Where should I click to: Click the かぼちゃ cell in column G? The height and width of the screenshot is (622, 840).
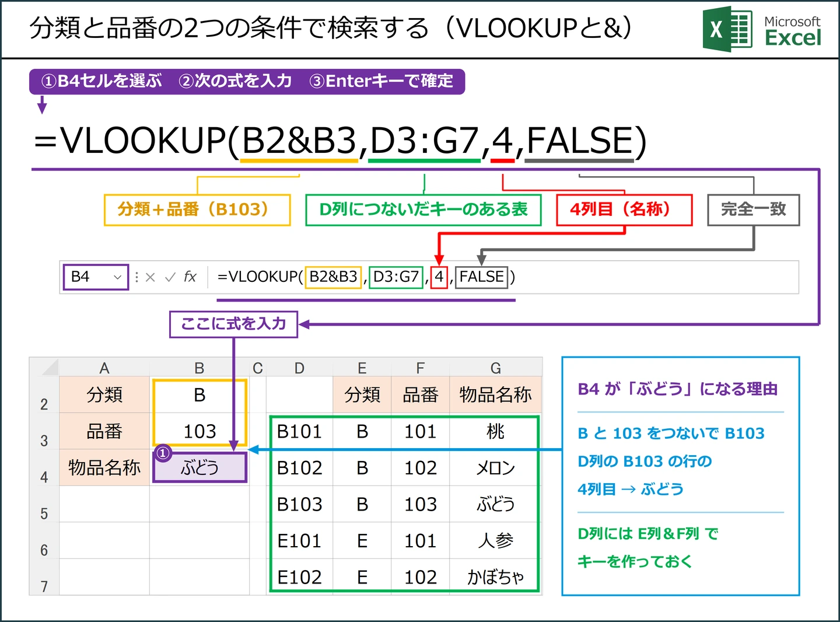click(496, 577)
